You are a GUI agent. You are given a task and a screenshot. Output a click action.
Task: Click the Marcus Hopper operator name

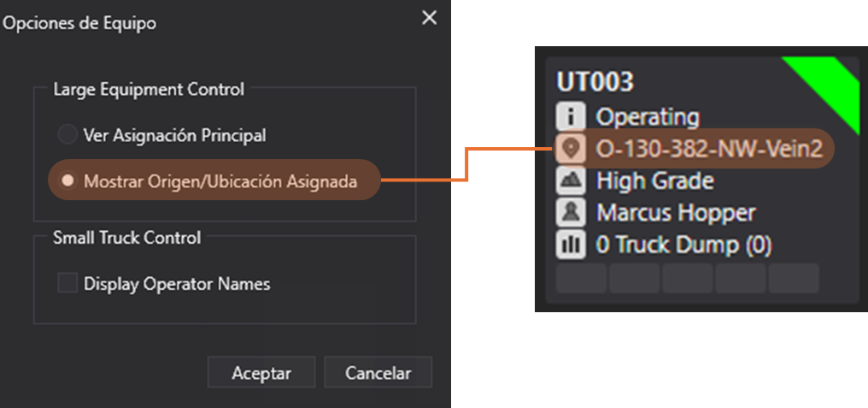(676, 212)
